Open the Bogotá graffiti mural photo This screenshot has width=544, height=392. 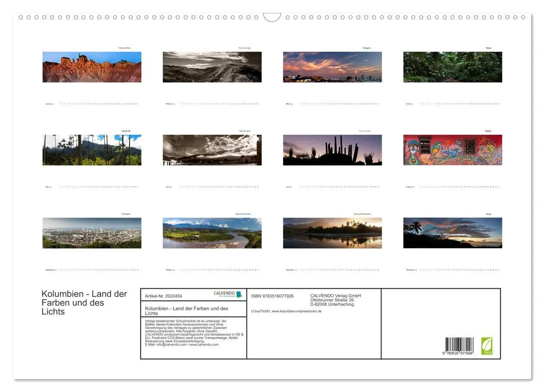click(x=452, y=150)
